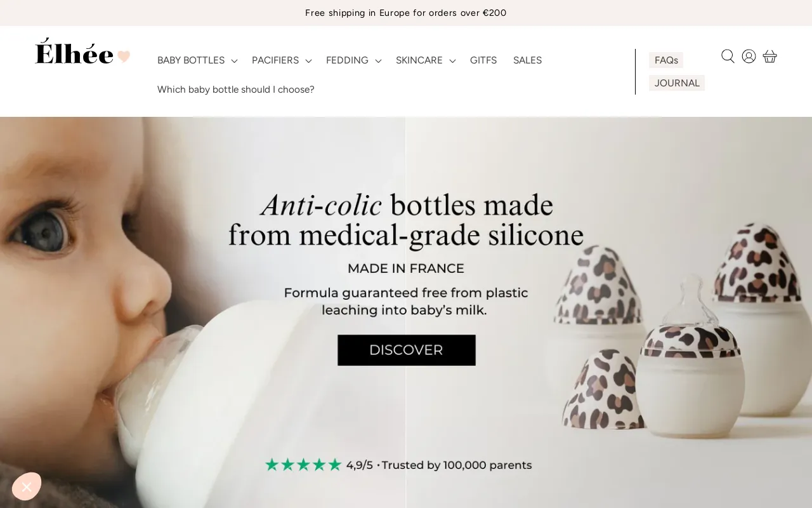Expand the Fedding menu chevron
This screenshot has height=508, width=812.
pyautogui.click(x=378, y=61)
